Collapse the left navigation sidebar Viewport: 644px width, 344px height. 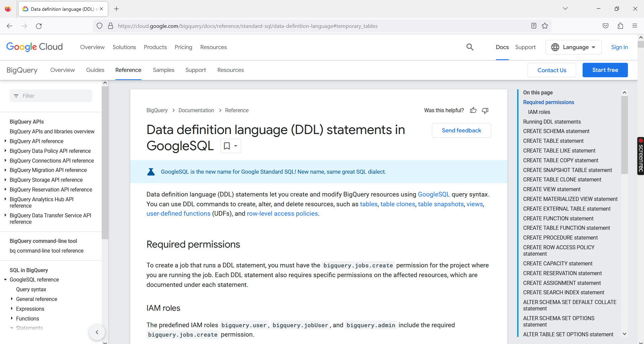pos(97,332)
